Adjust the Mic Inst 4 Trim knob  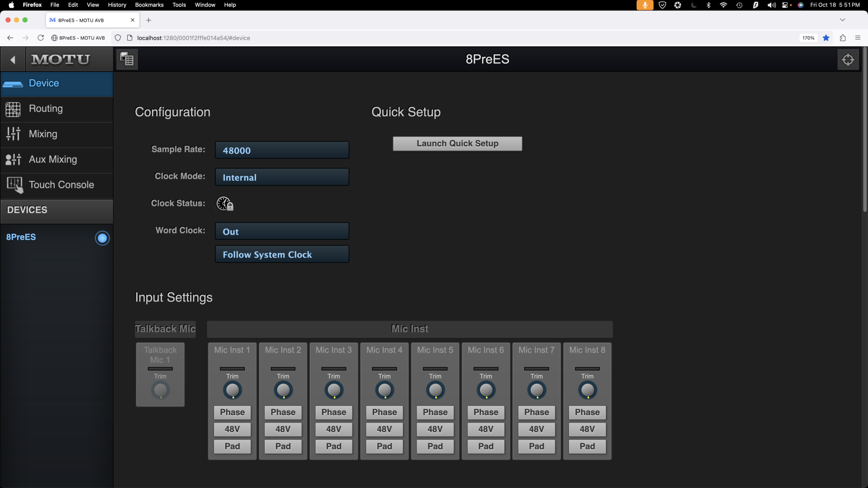click(x=385, y=390)
